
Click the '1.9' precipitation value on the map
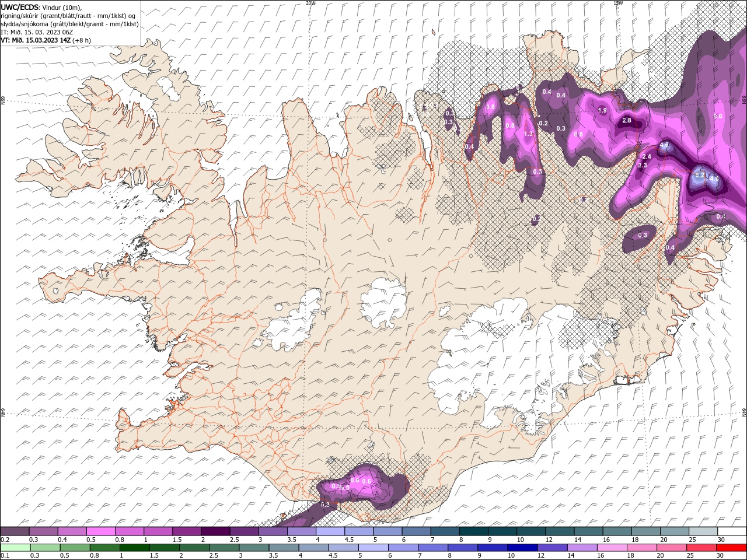pos(602,110)
